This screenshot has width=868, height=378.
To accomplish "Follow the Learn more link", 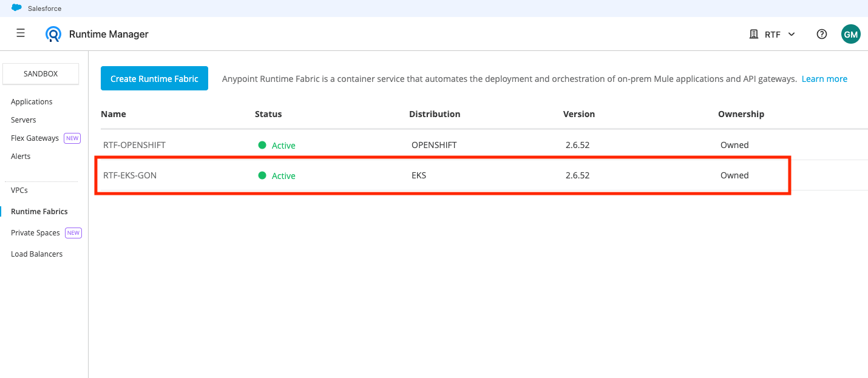I will point(824,79).
